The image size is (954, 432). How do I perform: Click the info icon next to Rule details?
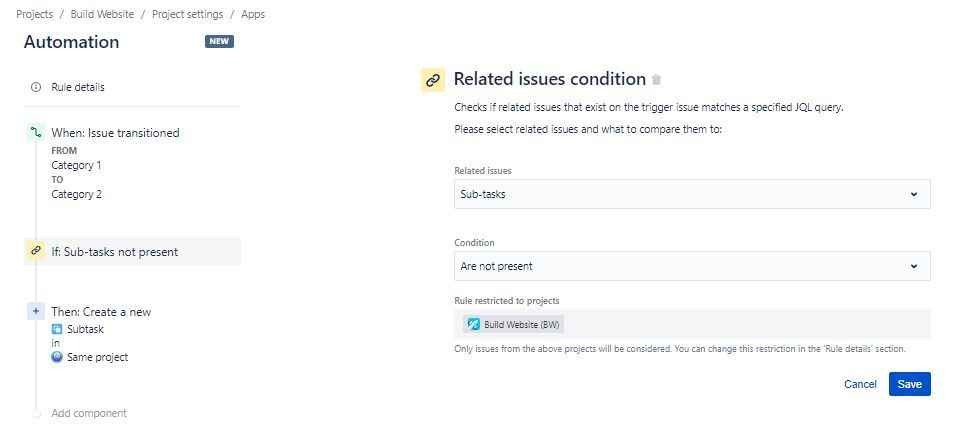36,87
